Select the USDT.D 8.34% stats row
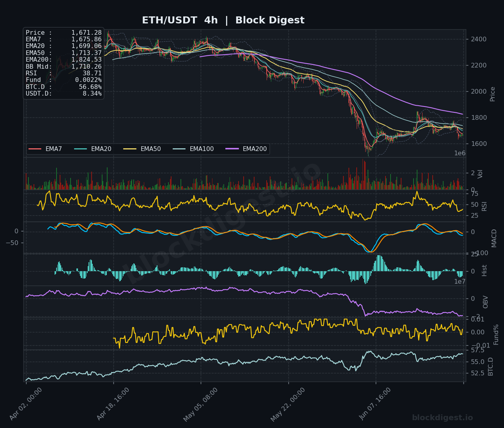 coord(64,94)
